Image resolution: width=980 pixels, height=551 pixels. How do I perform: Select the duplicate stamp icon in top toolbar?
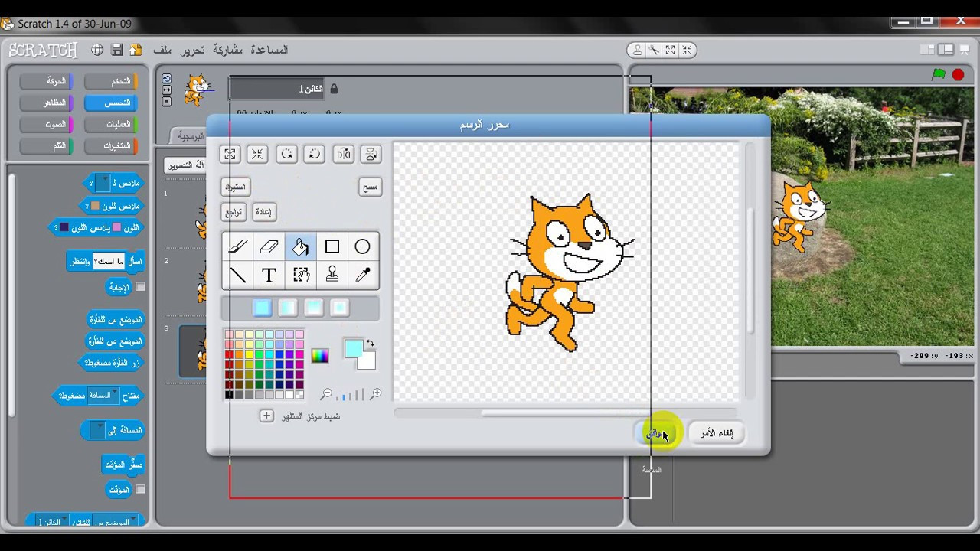[637, 50]
